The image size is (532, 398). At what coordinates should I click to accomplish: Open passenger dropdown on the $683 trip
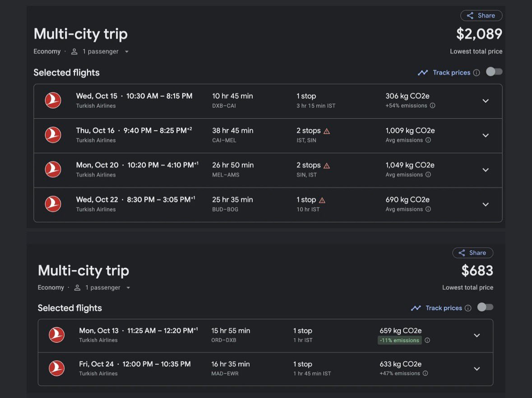(128, 288)
